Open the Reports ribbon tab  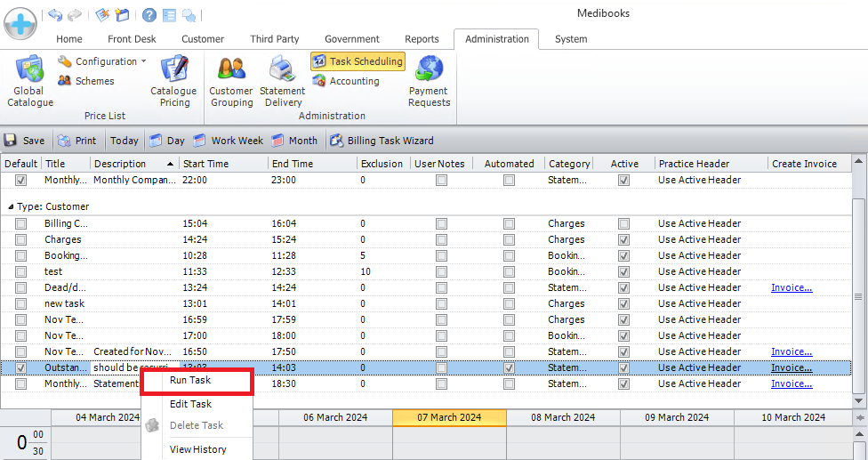click(422, 39)
